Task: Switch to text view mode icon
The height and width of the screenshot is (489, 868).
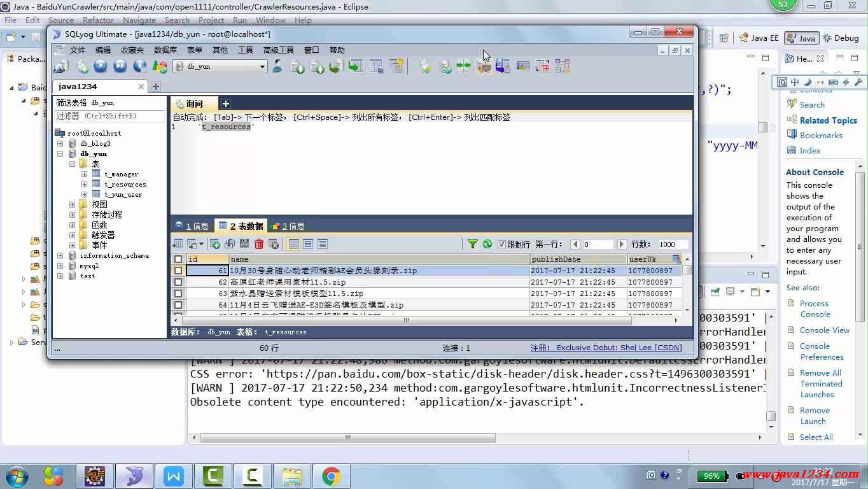Action: pyautogui.click(x=323, y=244)
